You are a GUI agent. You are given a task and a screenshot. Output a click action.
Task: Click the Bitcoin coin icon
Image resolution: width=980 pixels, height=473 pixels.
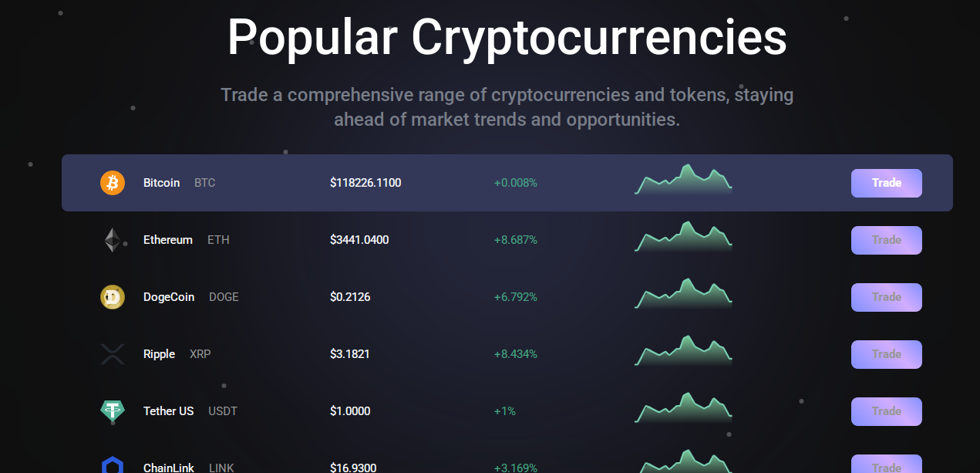113,183
